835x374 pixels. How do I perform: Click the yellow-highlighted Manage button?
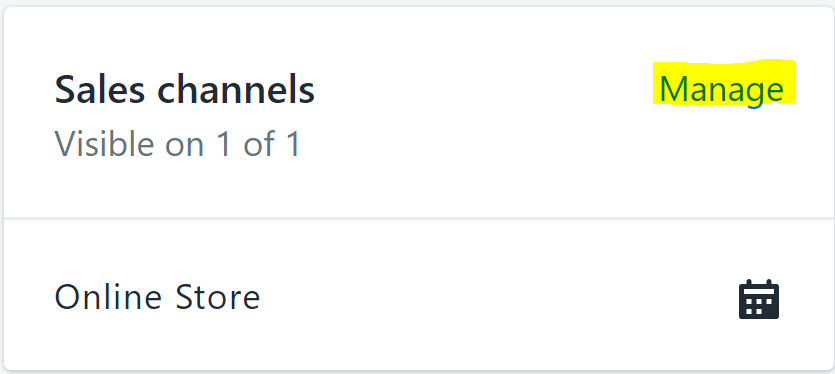(722, 89)
